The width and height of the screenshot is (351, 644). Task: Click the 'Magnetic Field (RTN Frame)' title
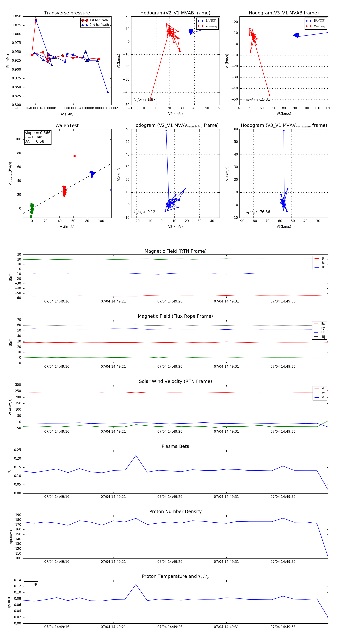coord(175,251)
